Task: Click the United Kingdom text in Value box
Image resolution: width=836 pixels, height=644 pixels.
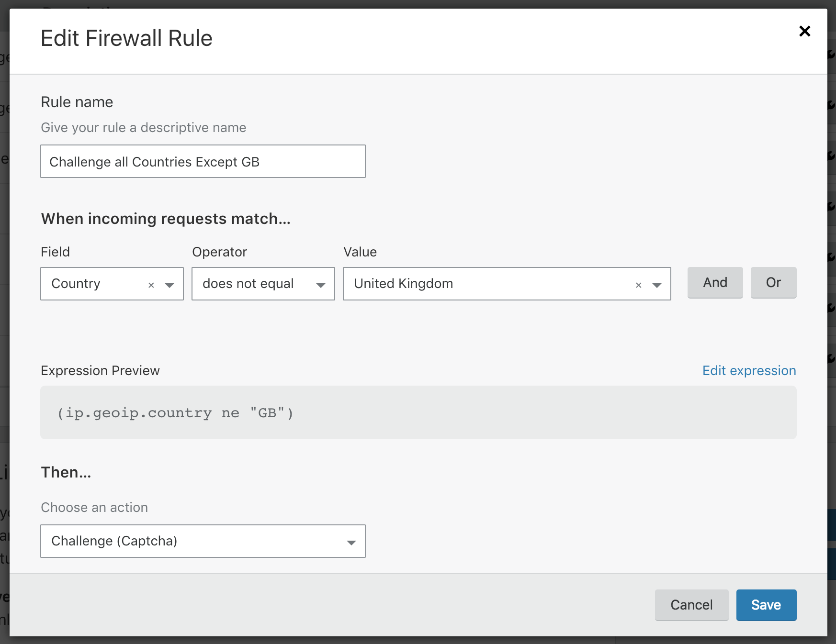Action: coord(404,284)
